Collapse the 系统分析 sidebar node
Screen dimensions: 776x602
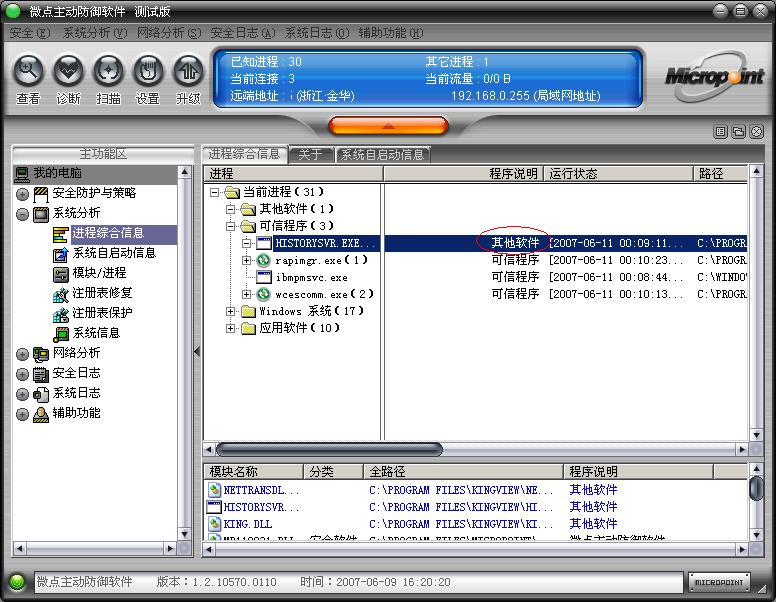point(22,214)
